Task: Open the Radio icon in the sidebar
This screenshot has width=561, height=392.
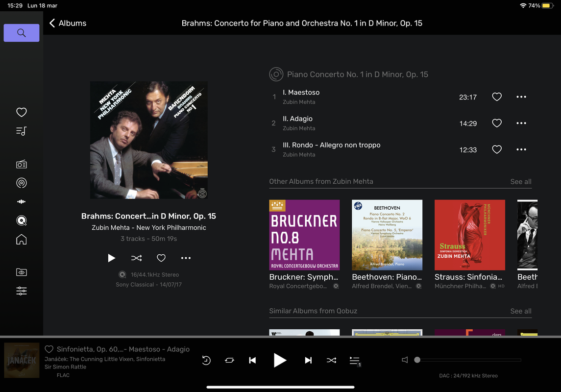Action: coord(22,165)
